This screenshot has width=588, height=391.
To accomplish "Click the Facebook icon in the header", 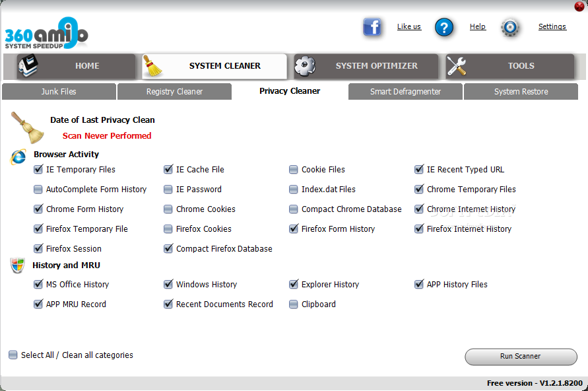I will [373, 27].
